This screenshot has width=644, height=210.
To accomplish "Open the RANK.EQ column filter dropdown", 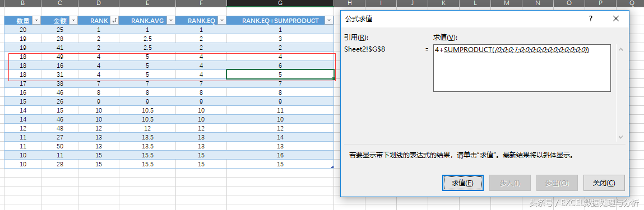I will pyautogui.click(x=221, y=21).
